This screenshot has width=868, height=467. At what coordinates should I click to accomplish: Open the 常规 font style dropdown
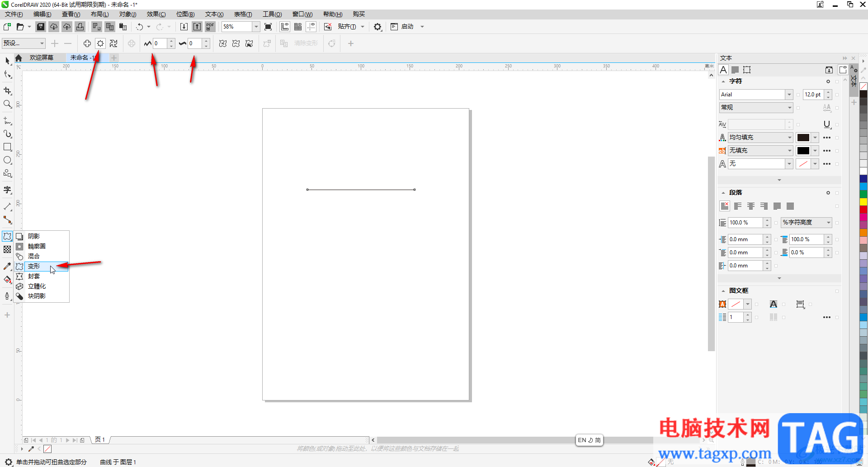(x=756, y=108)
